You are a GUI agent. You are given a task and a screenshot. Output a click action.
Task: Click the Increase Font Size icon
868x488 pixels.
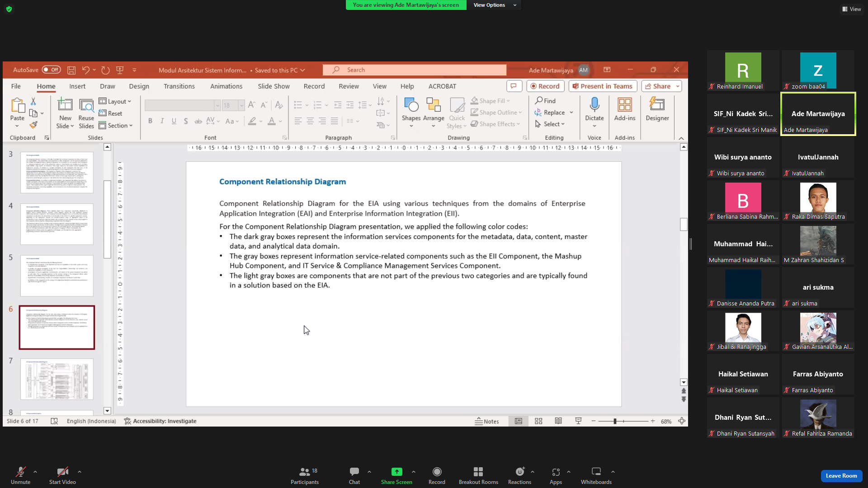251,105
